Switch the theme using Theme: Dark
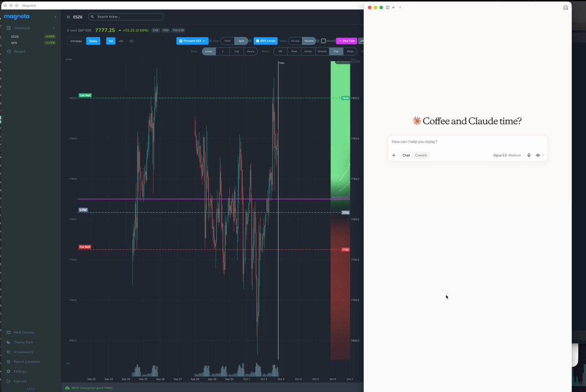 click(x=20, y=342)
